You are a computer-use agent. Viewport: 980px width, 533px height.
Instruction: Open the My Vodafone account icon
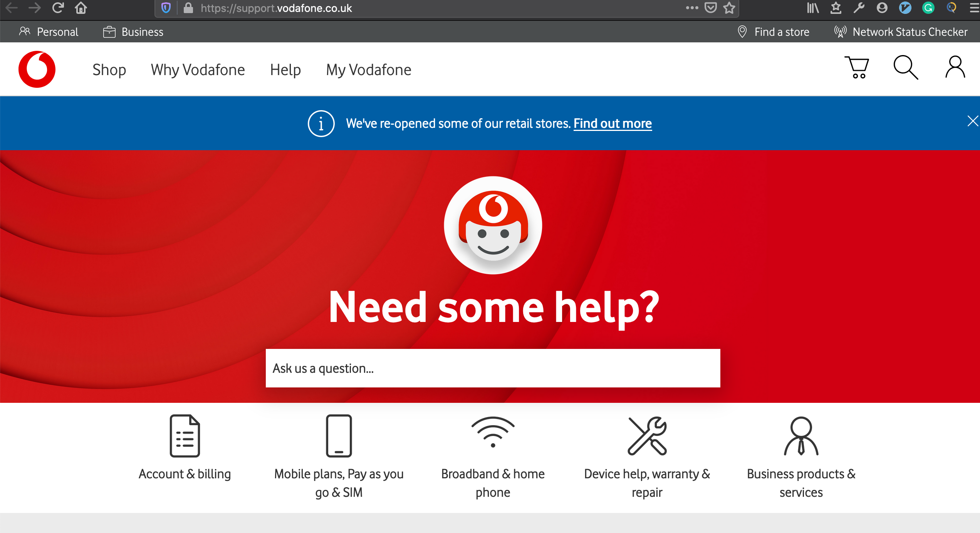click(955, 68)
